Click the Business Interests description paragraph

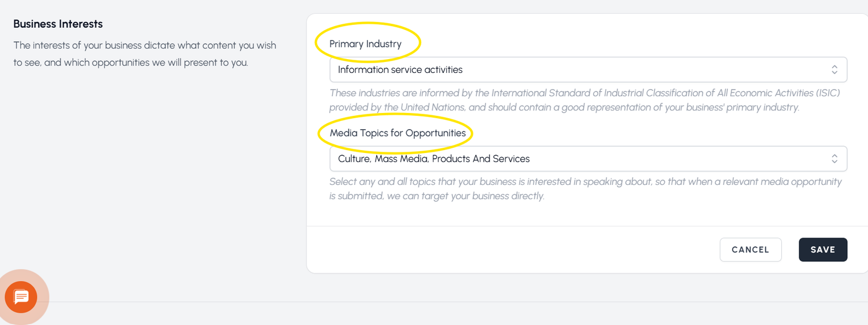click(x=145, y=54)
